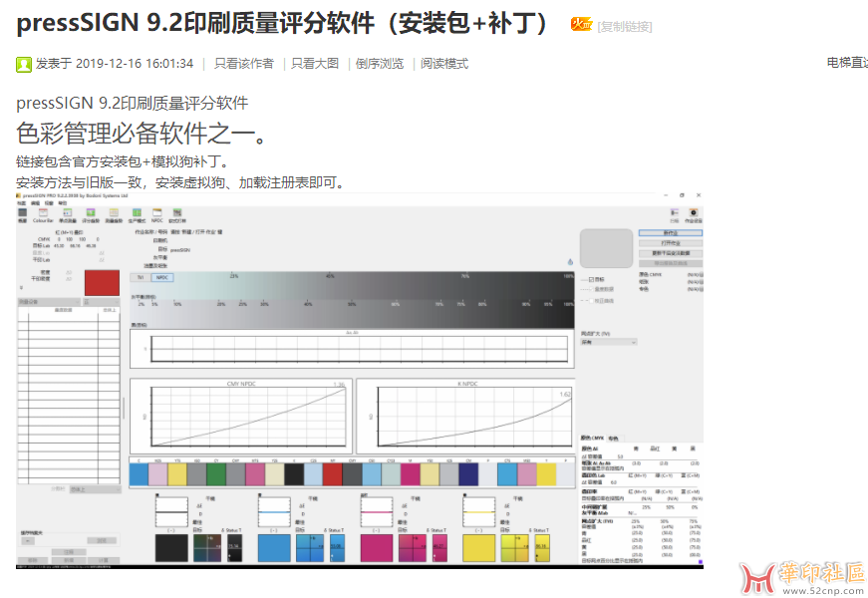
Task: Open the small dropdown beside device dropdown
Action: click(x=102, y=302)
